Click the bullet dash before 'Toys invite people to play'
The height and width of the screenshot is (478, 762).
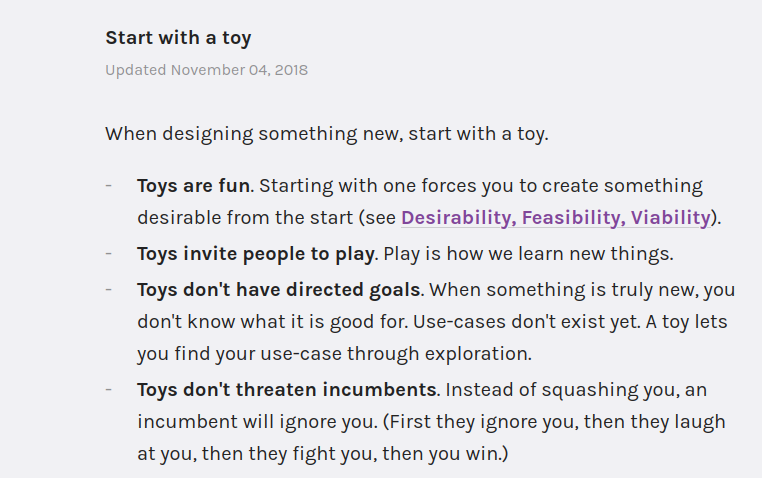(109, 254)
